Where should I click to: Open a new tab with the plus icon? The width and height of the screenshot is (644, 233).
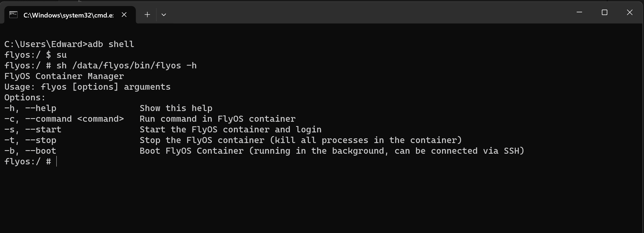pos(147,15)
